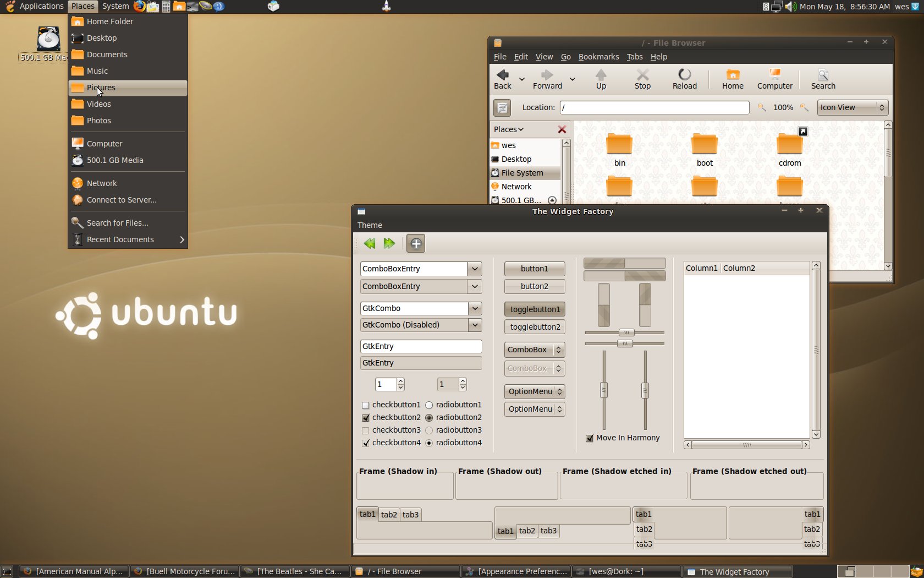The image size is (924, 578).
Task: Expand the GtkCombo dropdown arrow
Action: [475, 308]
